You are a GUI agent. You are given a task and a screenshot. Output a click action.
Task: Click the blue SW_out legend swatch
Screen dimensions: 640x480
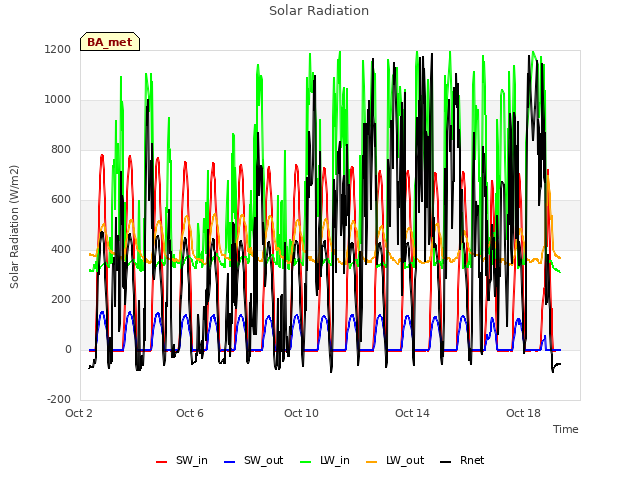(230, 462)
